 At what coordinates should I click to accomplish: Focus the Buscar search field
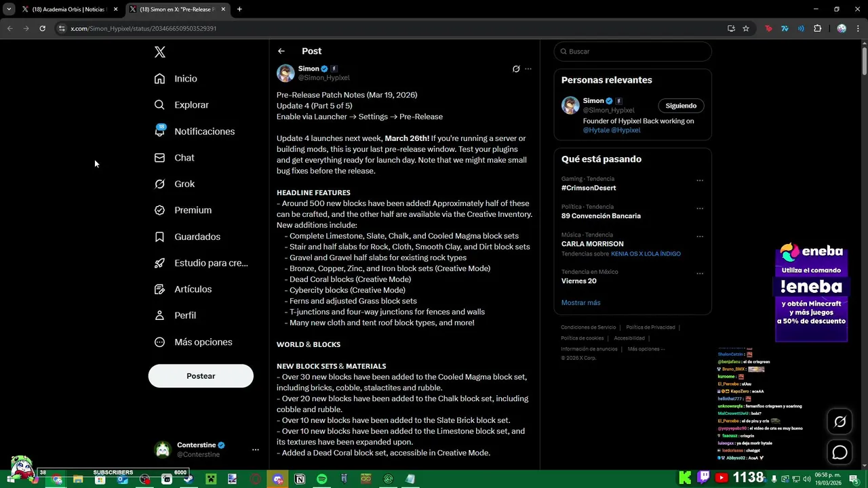(x=633, y=52)
